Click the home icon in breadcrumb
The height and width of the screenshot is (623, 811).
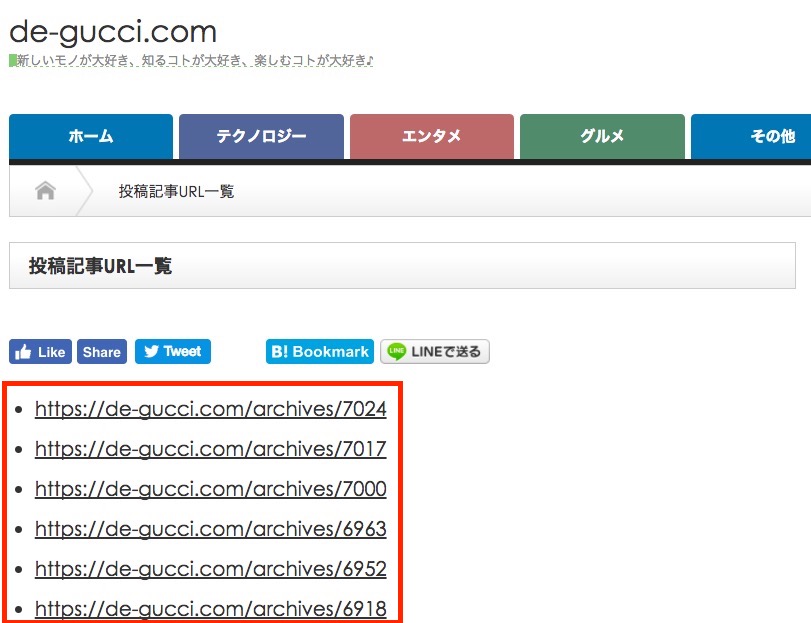coord(45,191)
